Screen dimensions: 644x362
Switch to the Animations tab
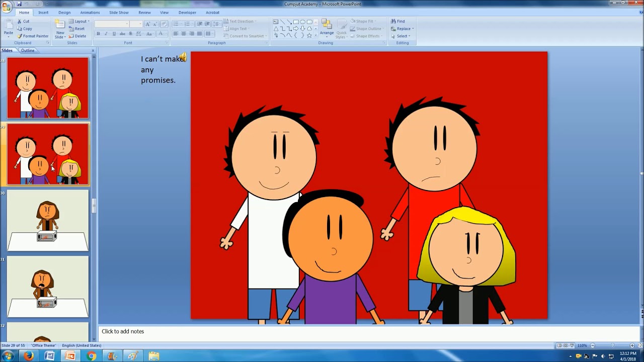pyautogui.click(x=90, y=12)
